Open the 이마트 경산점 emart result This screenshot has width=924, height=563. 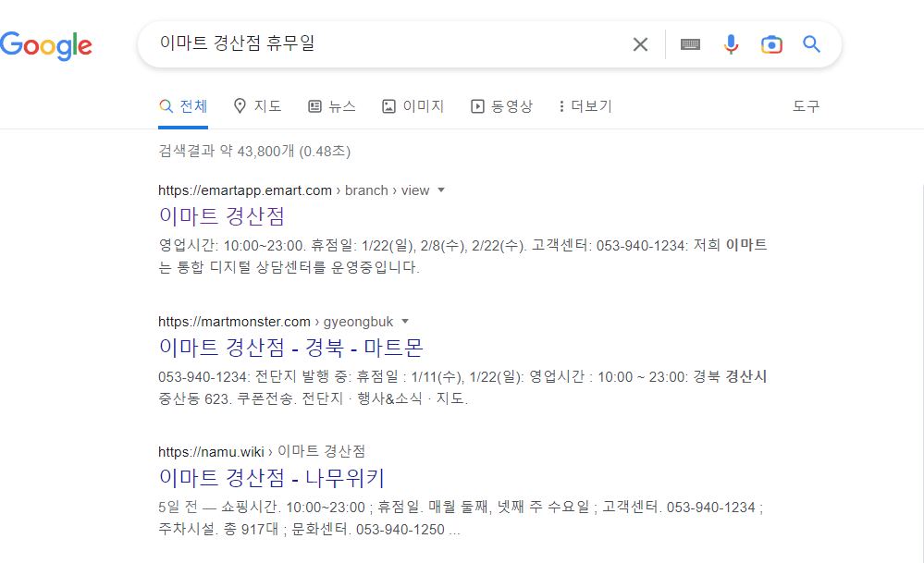click(x=222, y=216)
